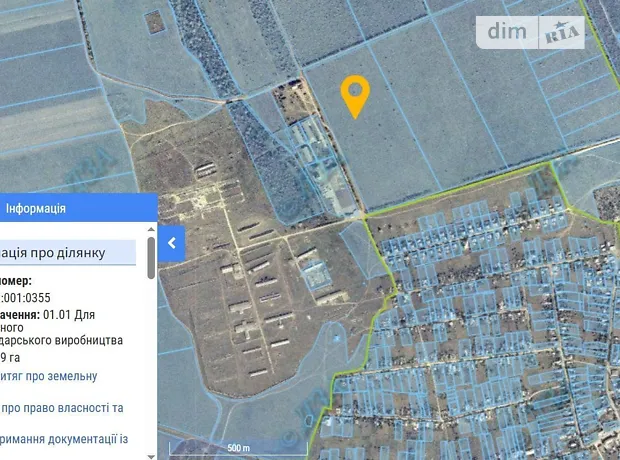Click the orange location pin marker
This screenshot has width=620, height=460.
355,96
